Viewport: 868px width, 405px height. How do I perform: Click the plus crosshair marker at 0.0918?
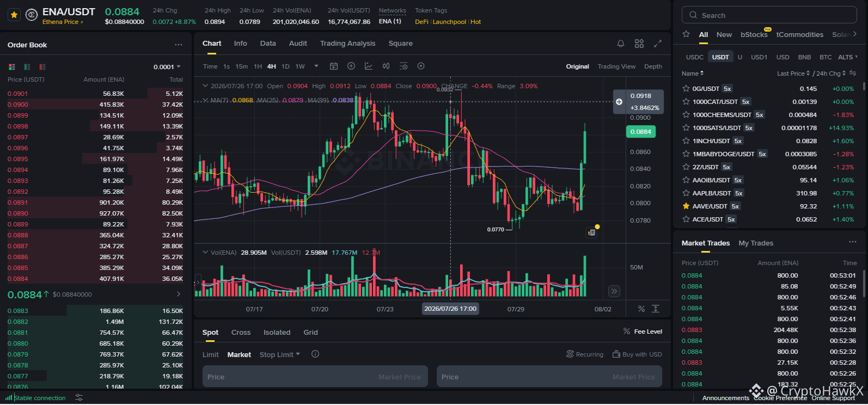pyautogui.click(x=619, y=102)
